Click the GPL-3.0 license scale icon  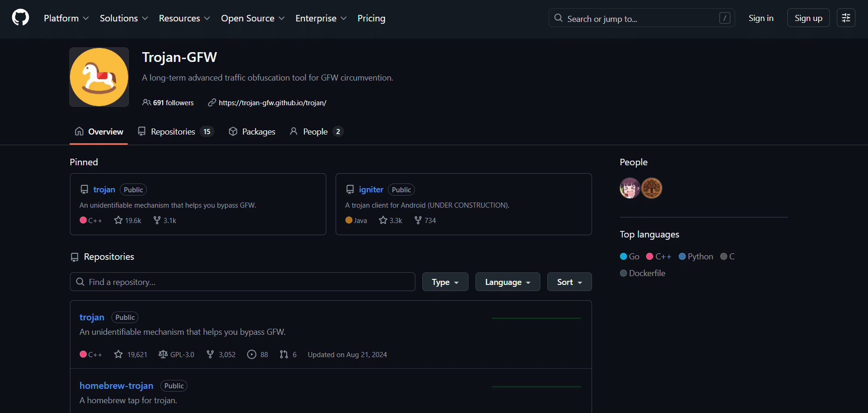163,354
